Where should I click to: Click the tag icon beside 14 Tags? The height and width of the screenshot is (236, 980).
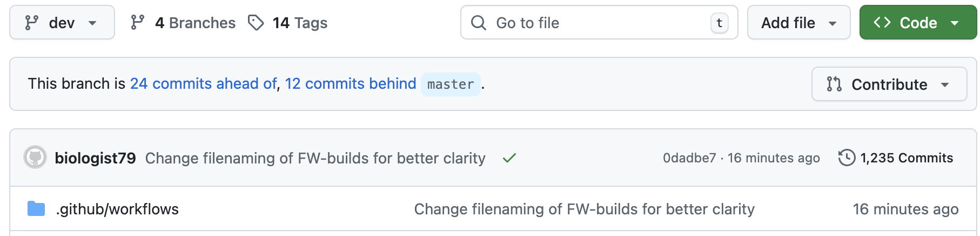click(x=256, y=23)
